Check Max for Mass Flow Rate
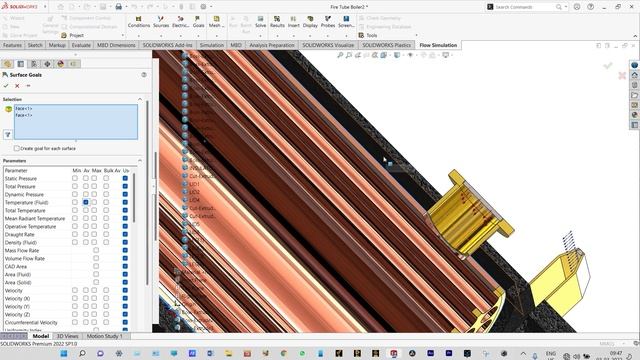Image resolution: width=640 pixels, height=360 pixels. (x=96, y=250)
